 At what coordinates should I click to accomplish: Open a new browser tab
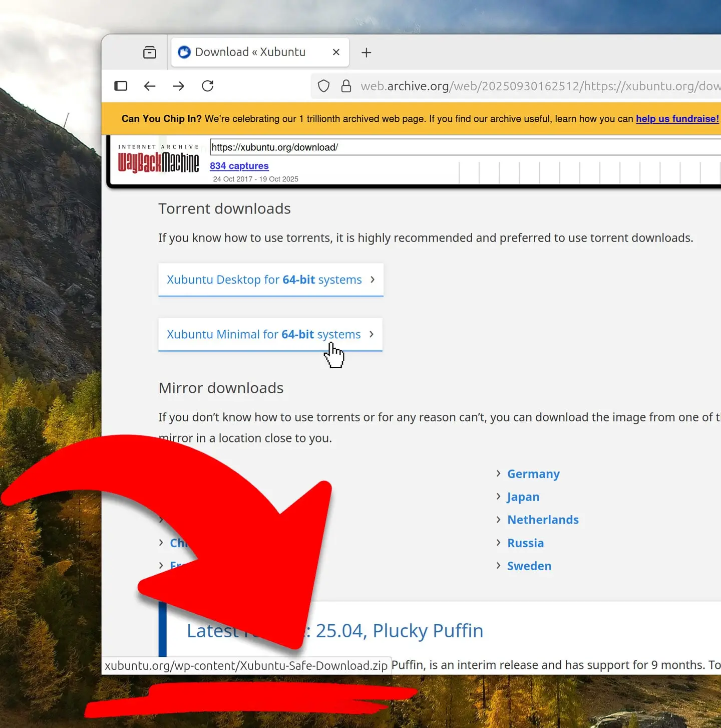[367, 52]
